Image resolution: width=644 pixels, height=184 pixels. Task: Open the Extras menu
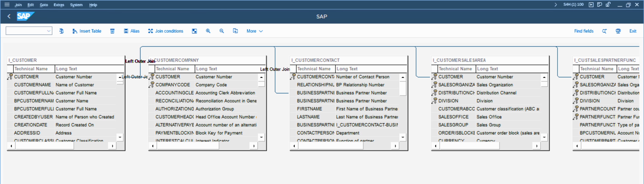[x=59, y=5]
